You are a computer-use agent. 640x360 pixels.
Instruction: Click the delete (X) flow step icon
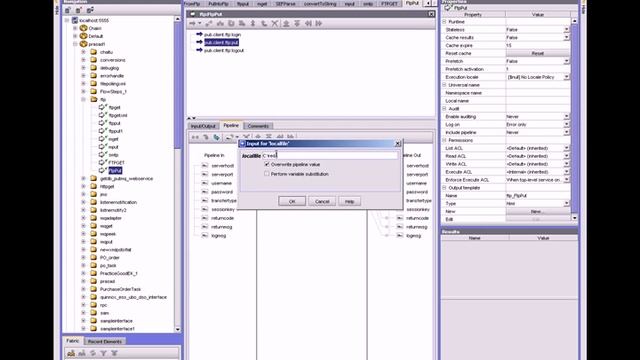(x=275, y=24)
